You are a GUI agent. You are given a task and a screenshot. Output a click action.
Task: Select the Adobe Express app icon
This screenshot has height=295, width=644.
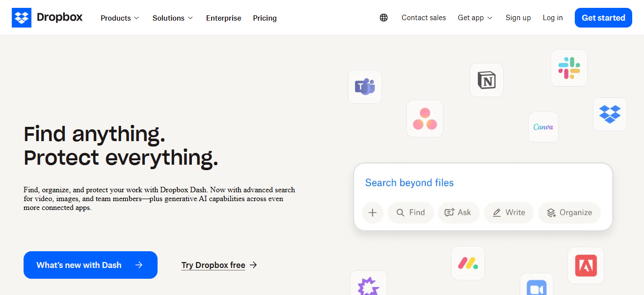(586, 265)
